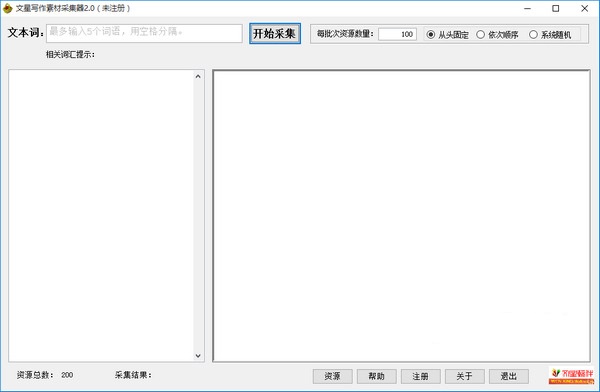Maximize the application window
This screenshot has width=600, height=392.
(556, 8)
